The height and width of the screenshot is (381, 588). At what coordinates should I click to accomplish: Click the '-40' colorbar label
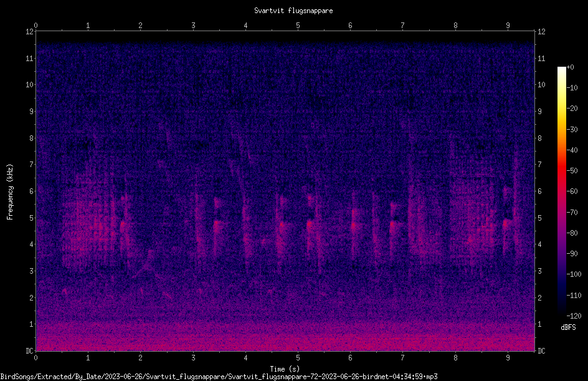(x=572, y=150)
